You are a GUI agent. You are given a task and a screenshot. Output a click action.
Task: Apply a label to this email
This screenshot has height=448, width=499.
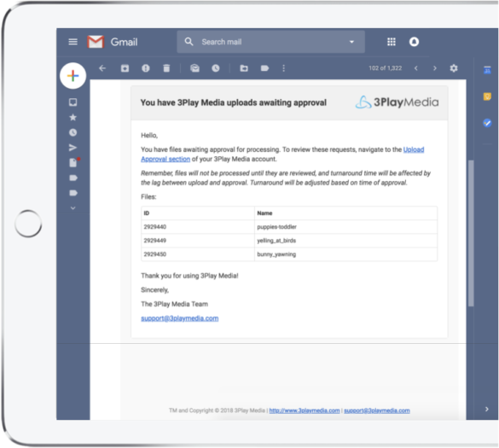click(x=264, y=68)
